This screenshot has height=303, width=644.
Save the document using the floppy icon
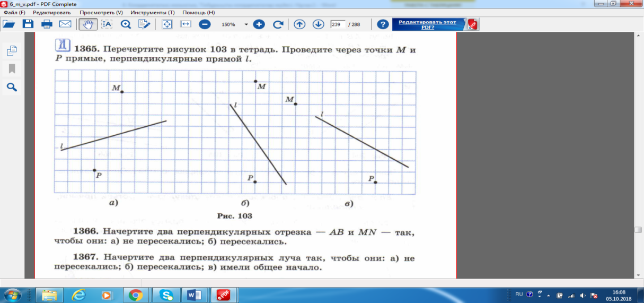28,24
